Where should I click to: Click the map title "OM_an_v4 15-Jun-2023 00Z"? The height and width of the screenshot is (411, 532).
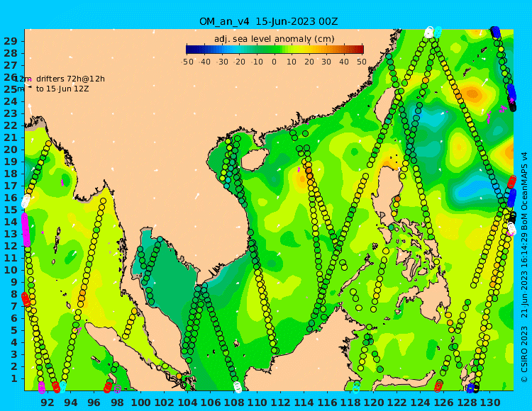tap(268, 21)
